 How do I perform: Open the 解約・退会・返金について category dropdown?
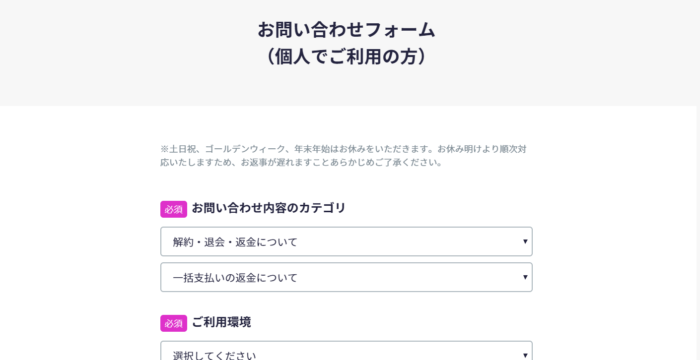346,241
